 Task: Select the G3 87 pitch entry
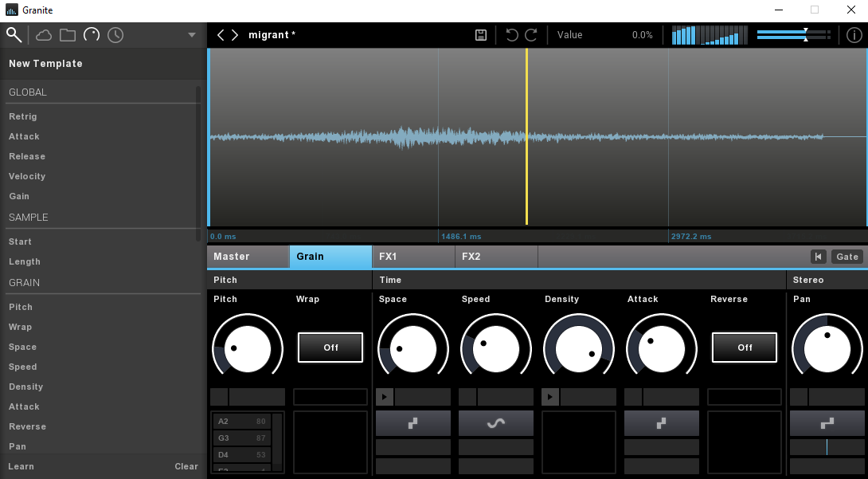(242, 438)
